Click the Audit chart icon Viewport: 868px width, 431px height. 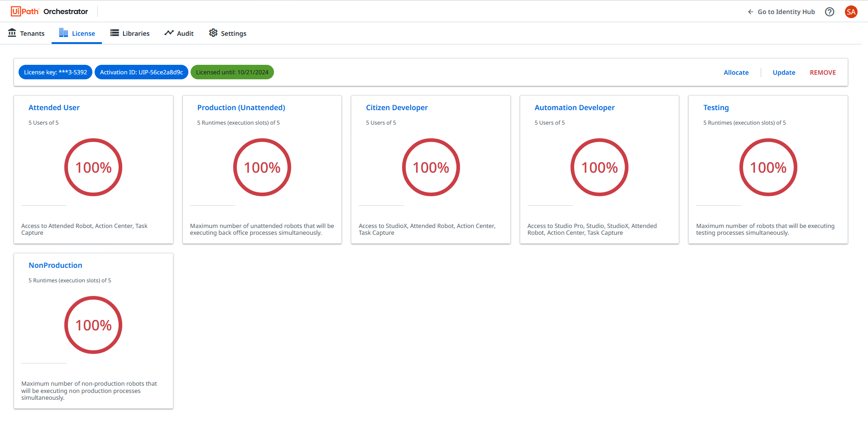169,33
